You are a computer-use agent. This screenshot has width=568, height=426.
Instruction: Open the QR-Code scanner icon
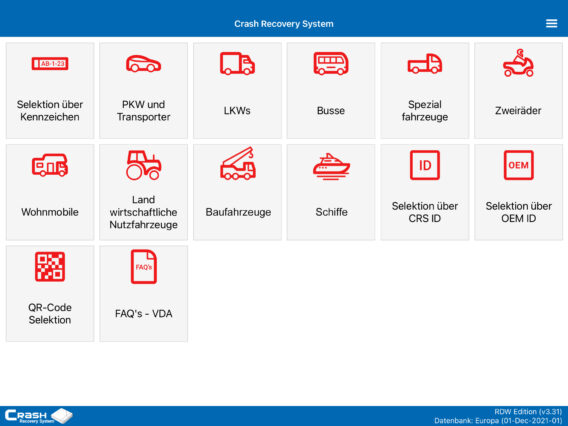point(50,267)
